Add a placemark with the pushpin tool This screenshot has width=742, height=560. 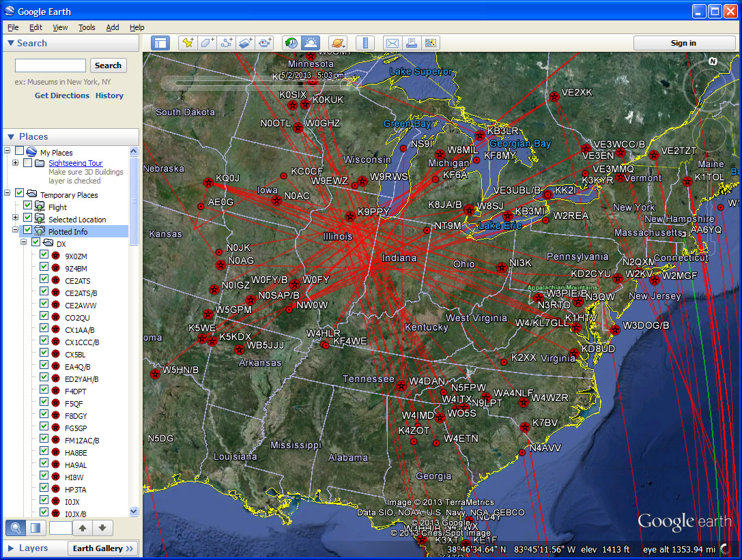[x=188, y=43]
